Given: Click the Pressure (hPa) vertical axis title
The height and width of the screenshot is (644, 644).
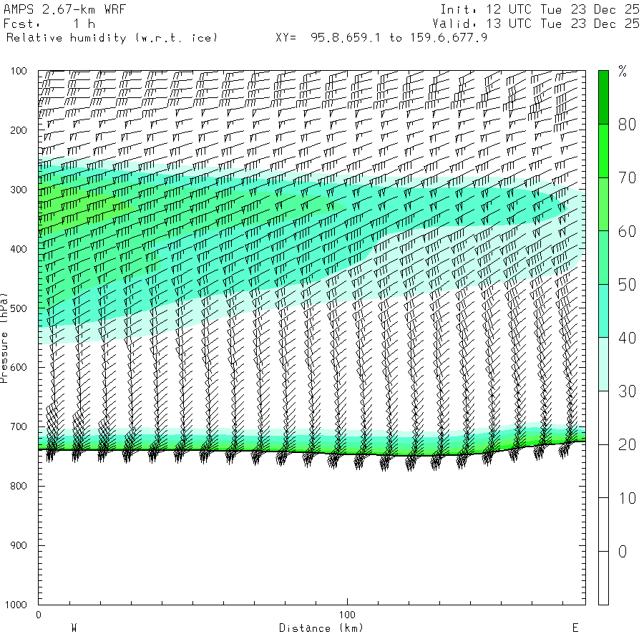Looking at the screenshot, I should [x=4, y=338].
